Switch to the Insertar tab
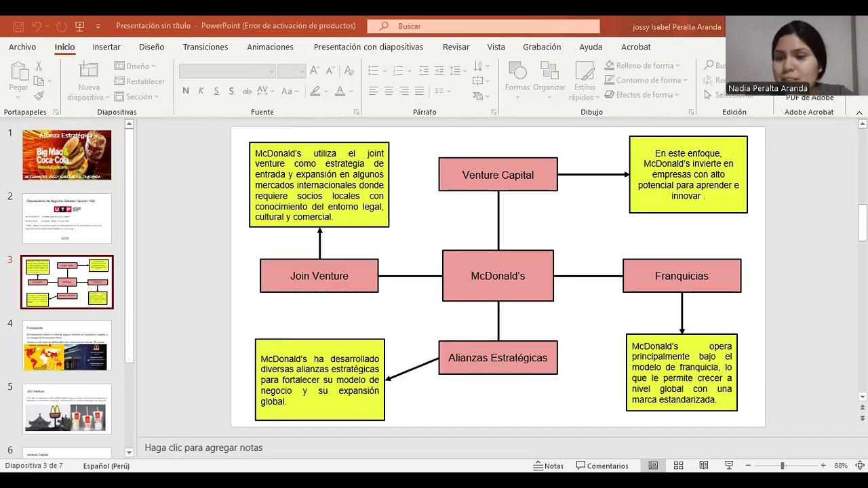This screenshot has height=488, width=868. click(x=106, y=47)
